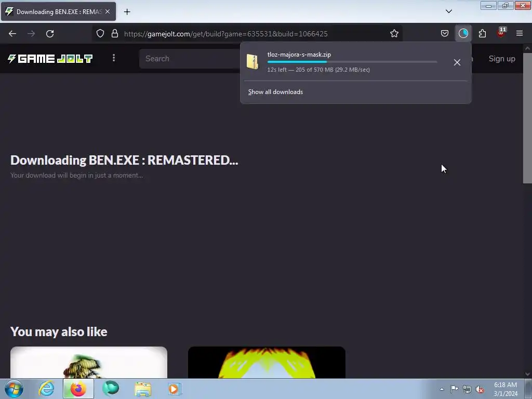Open the uBlock extension with badge 11
Screen dimensions: 532x399
501,33
